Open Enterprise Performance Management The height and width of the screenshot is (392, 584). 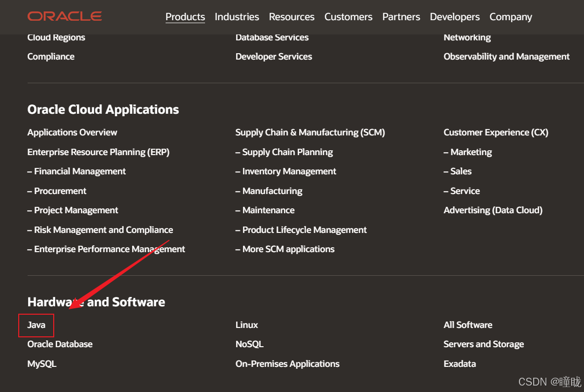[106, 249]
